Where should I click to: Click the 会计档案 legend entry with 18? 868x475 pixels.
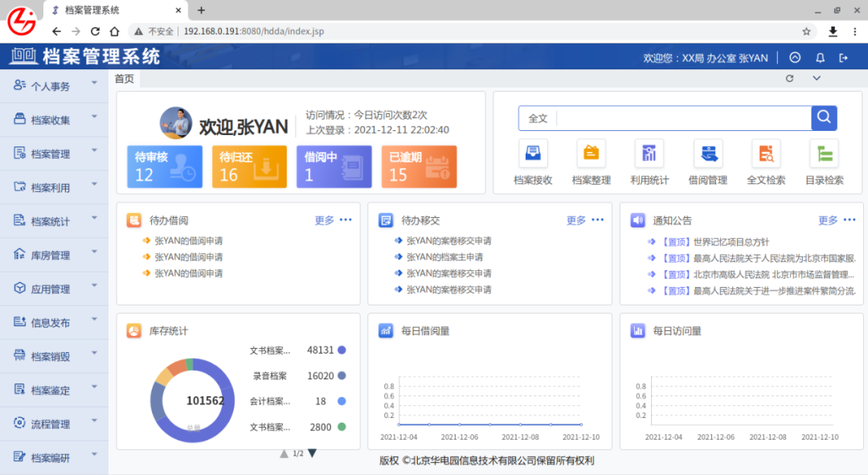pos(298,401)
